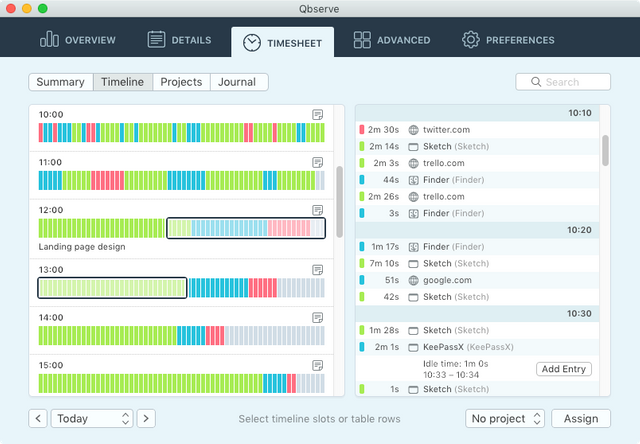Click the globe icon next to twitter.com
This screenshot has height=444, width=640.
[x=413, y=130]
